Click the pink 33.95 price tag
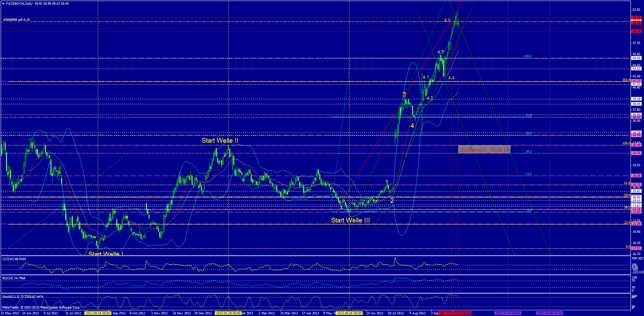Screen dimensions: 644x316 click(x=636, y=135)
